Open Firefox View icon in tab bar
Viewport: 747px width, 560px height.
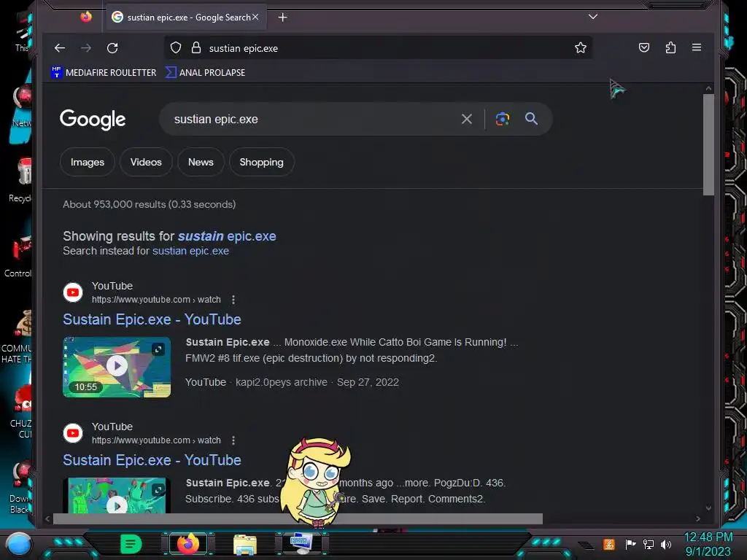point(86,17)
